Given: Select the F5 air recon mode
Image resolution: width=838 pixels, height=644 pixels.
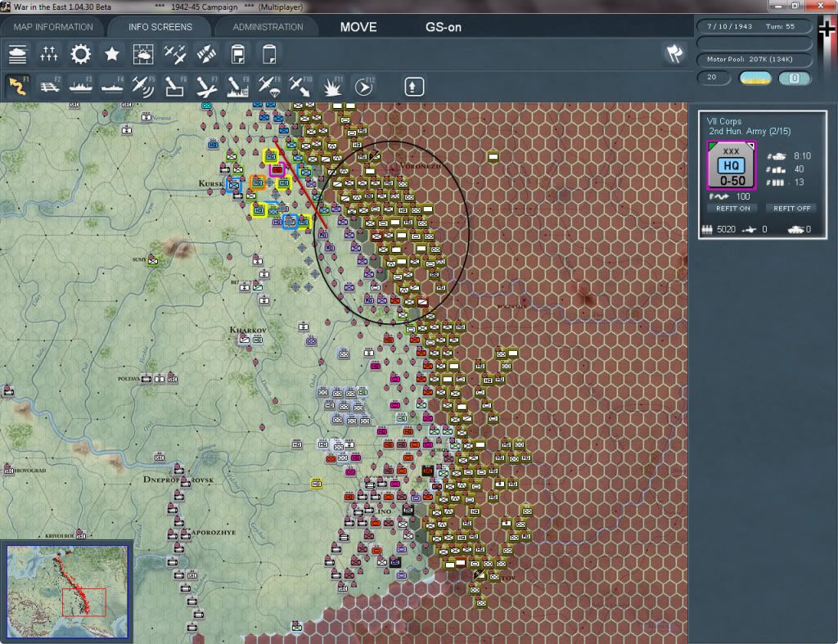Looking at the screenshot, I should (143, 86).
